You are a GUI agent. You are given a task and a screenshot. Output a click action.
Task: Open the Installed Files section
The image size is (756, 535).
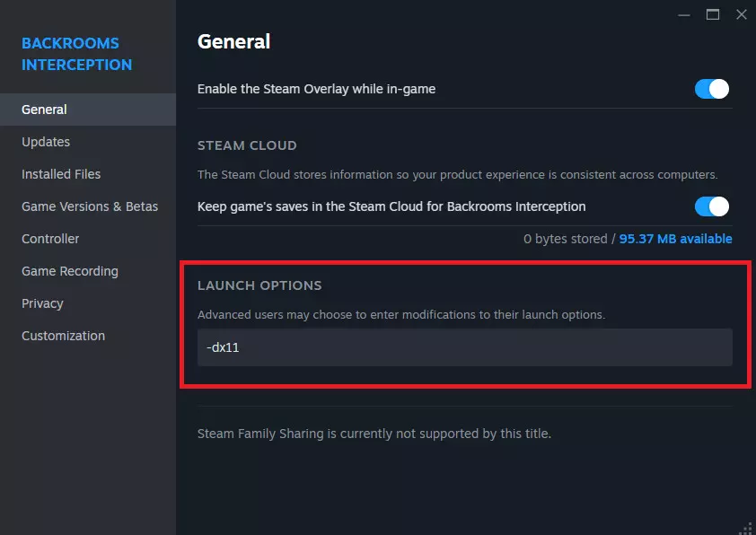point(61,174)
